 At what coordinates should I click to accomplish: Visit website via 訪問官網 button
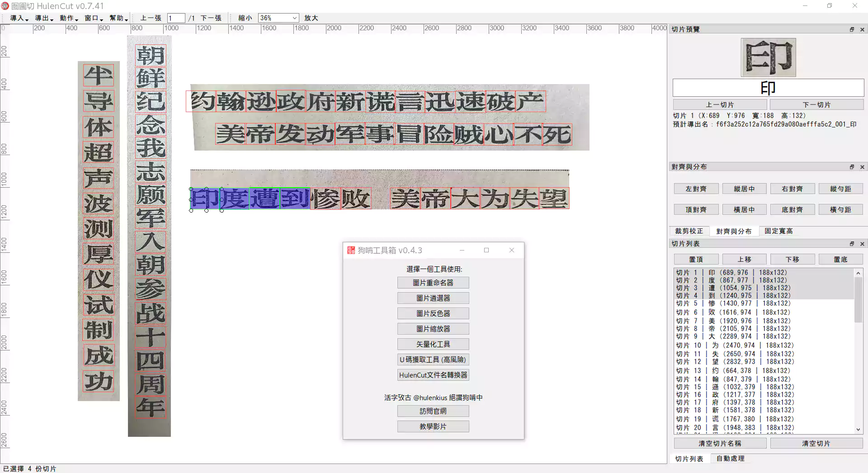point(433,412)
